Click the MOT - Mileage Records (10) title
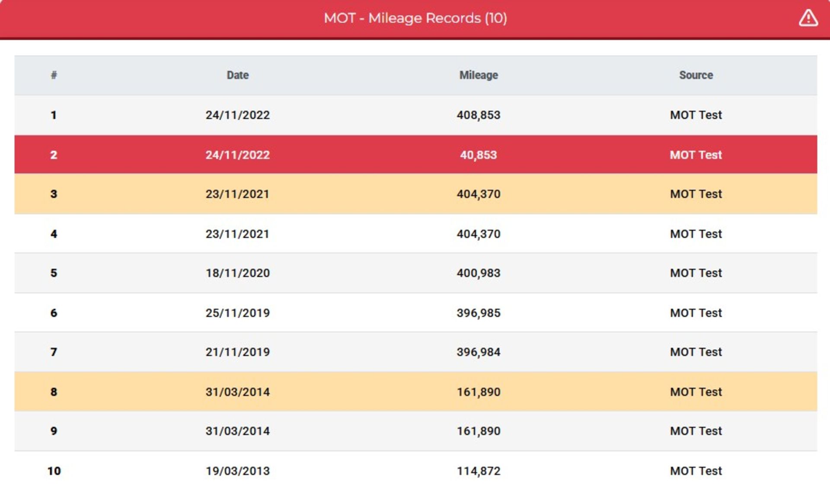Image resolution: width=830 pixels, height=504 pixels. 415,18
